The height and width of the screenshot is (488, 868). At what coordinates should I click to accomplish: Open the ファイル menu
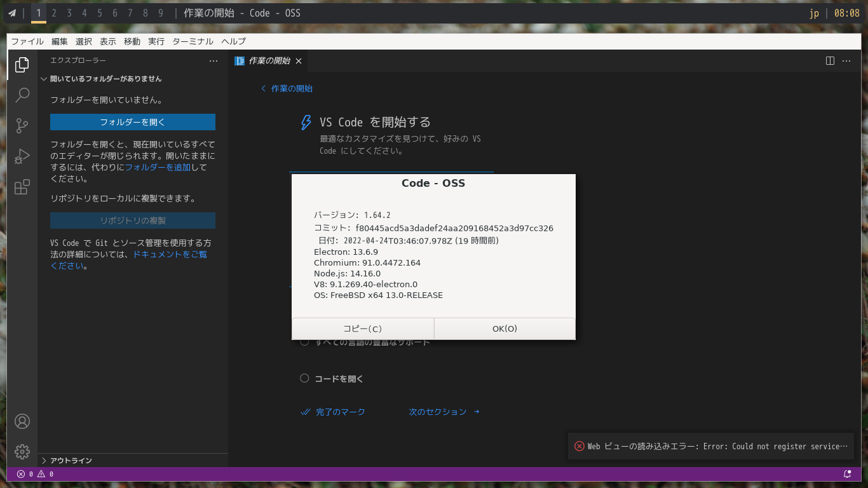pos(27,41)
